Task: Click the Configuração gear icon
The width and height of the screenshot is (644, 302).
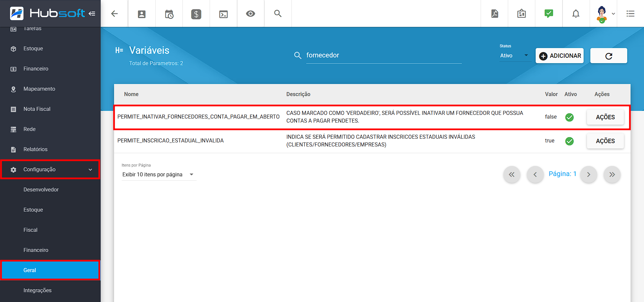Action: [x=13, y=170]
